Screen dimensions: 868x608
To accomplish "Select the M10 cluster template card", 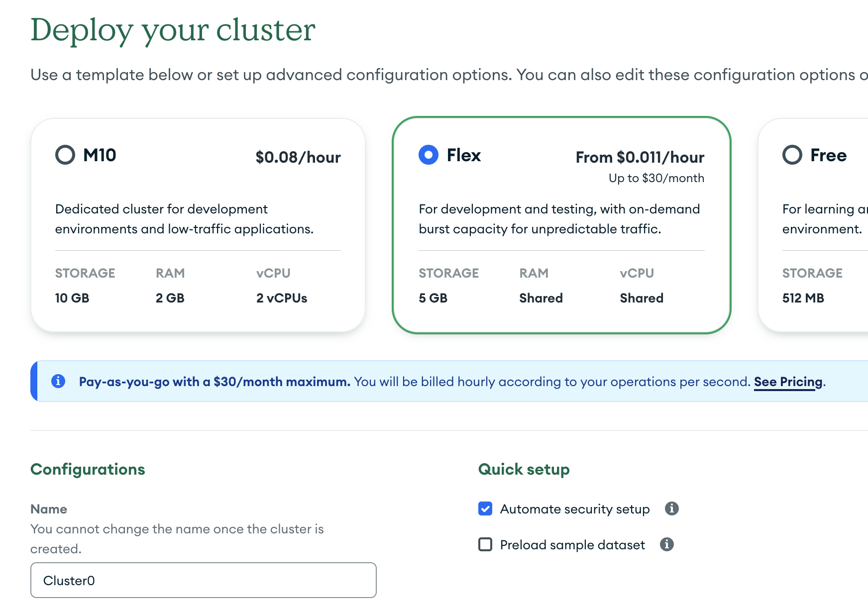I will (198, 224).
